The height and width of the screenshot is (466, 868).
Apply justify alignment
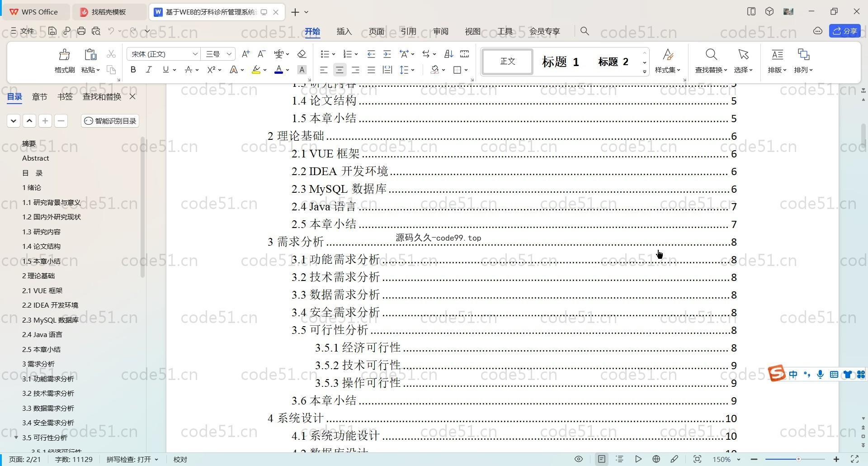pos(372,70)
